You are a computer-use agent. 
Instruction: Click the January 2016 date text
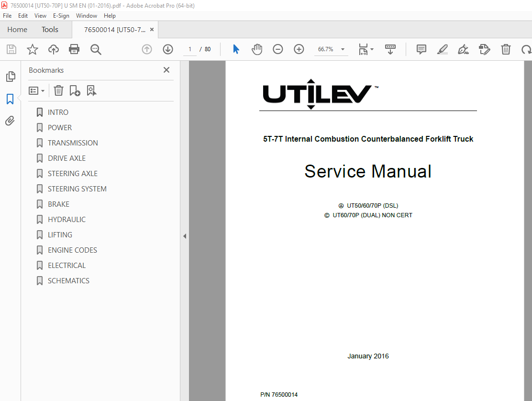(x=368, y=356)
